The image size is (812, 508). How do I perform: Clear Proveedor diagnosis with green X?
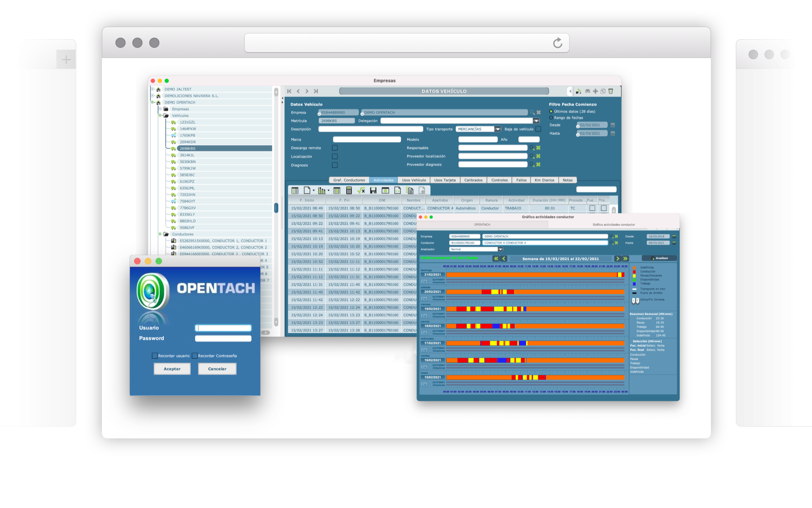[538, 164]
